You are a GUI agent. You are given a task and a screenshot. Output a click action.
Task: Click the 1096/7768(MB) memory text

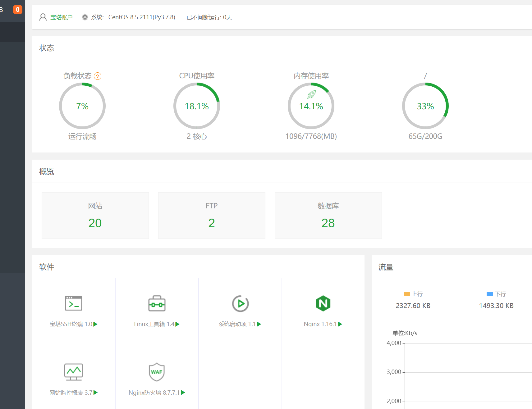(311, 136)
